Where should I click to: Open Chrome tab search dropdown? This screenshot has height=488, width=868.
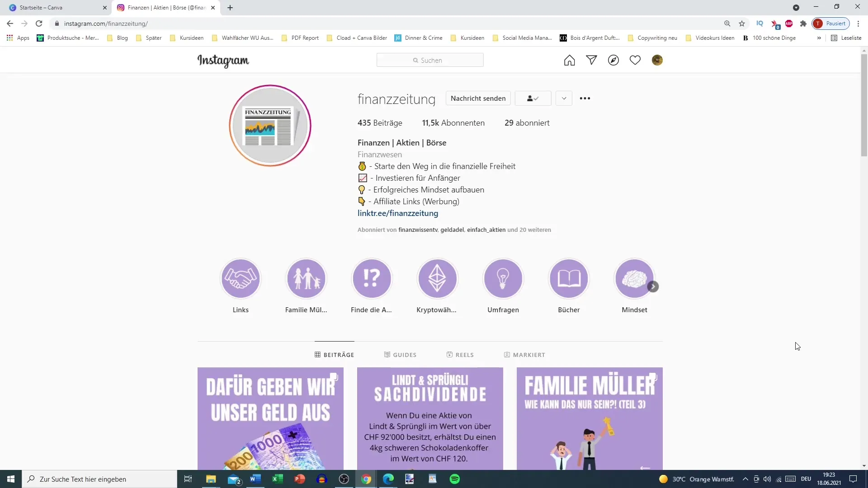pyautogui.click(x=796, y=8)
